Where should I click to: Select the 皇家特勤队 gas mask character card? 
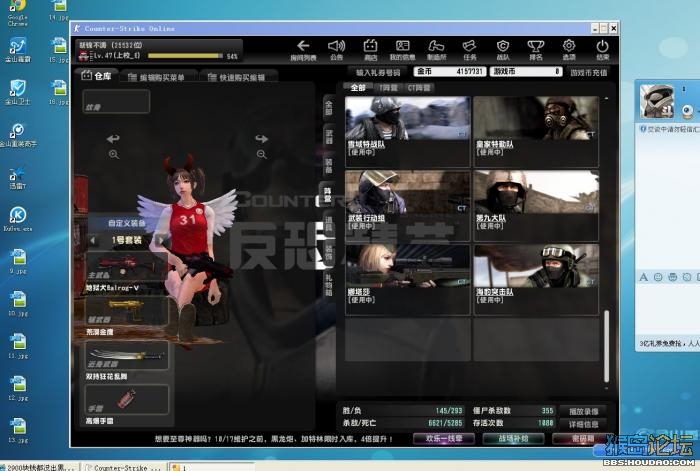click(536, 131)
